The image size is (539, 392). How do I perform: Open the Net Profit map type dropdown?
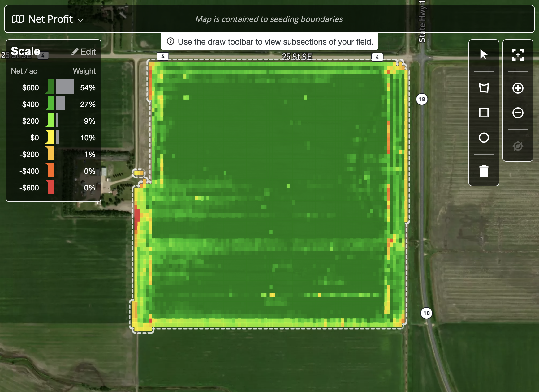(51, 19)
